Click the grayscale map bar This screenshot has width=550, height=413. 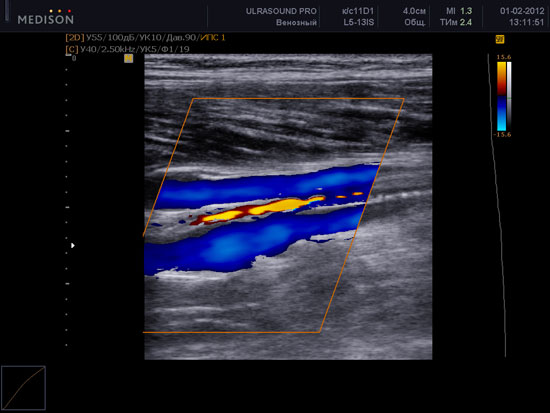tap(509, 96)
